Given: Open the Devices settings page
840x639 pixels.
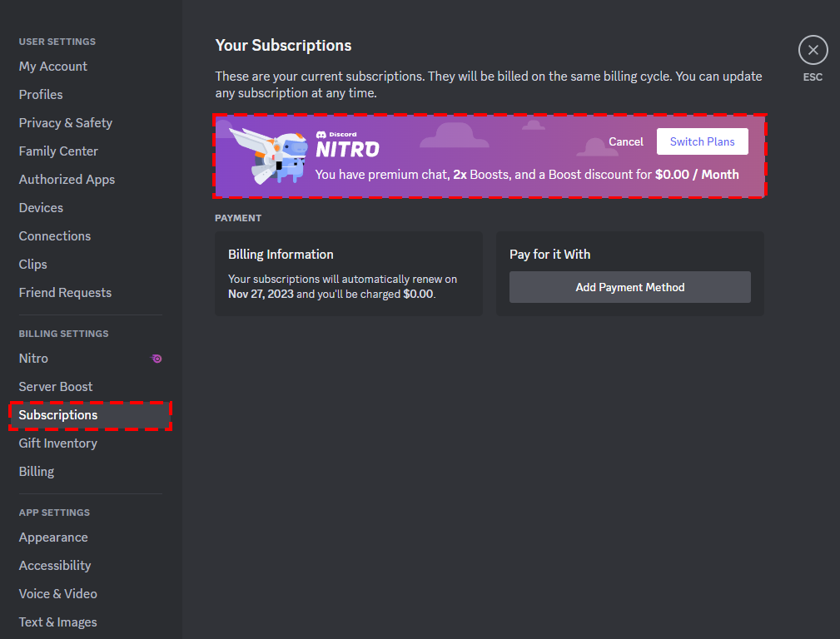Looking at the screenshot, I should coord(40,207).
